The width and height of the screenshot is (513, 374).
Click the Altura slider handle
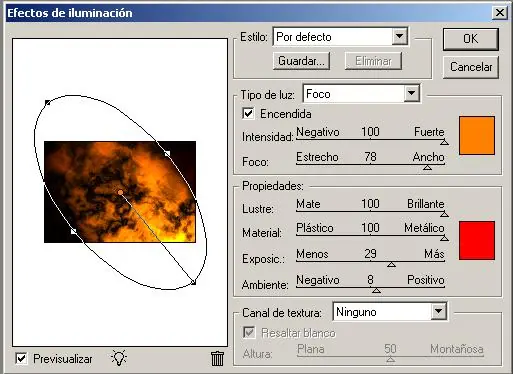[390, 359]
